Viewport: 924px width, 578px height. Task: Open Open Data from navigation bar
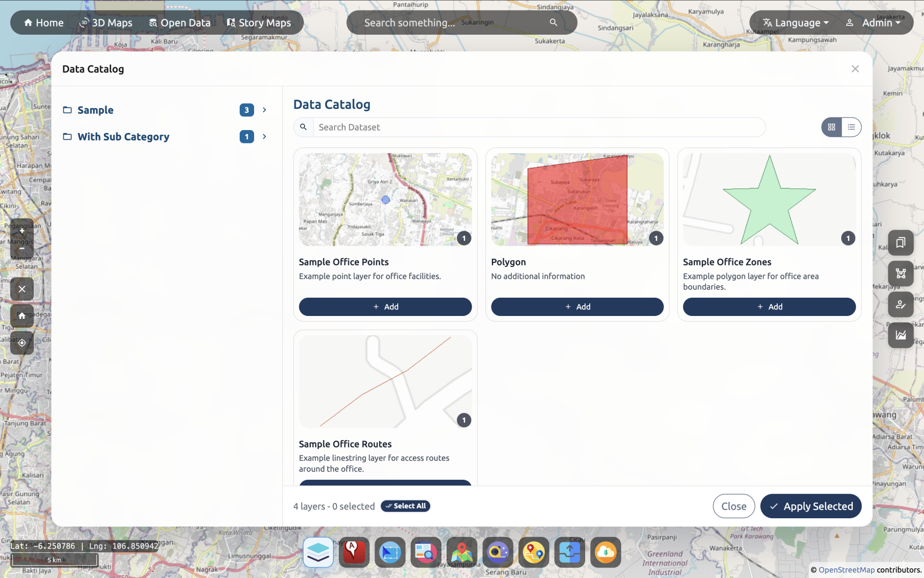click(180, 23)
